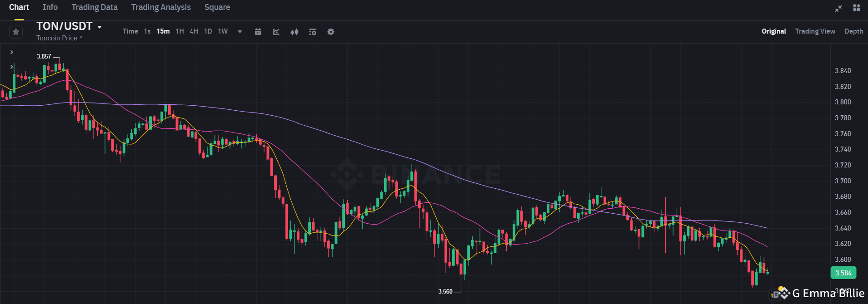Open the widgets layout icon
Screen dimensions: 868x304
tap(856, 8)
